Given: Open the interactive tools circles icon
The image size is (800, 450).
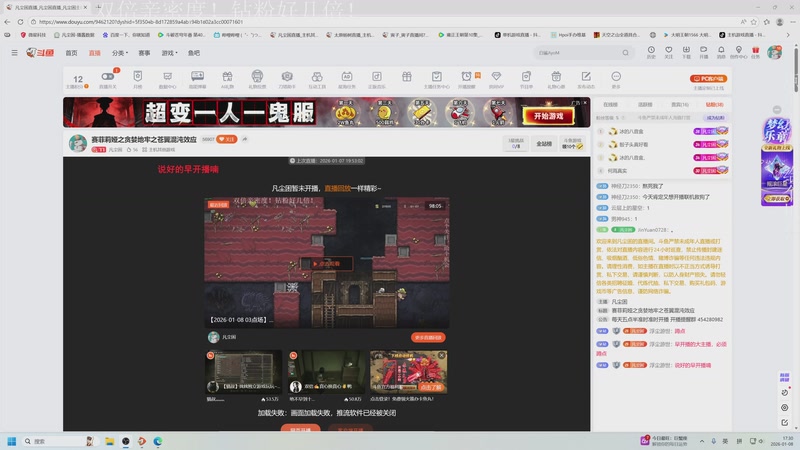Looking at the screenshot, I should point(317,77).
